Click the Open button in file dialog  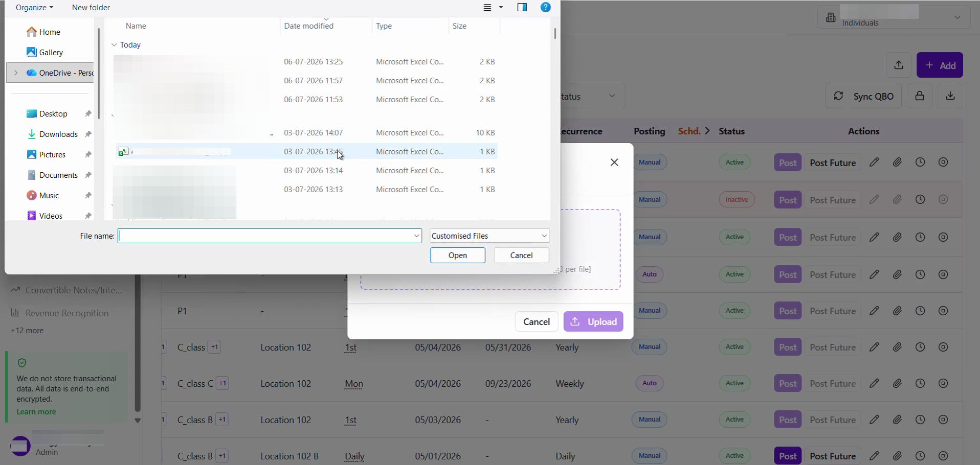pyautogui.click(x=458, y=255)
